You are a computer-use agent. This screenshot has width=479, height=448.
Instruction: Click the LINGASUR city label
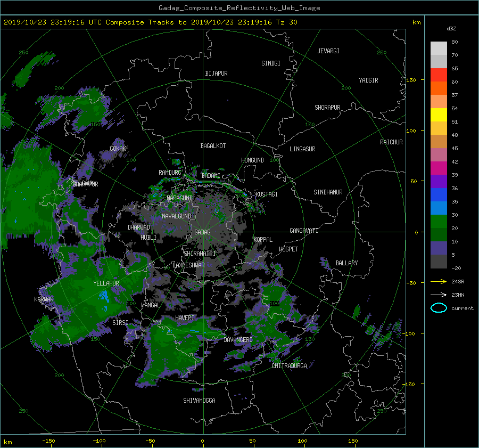point(302,149)
